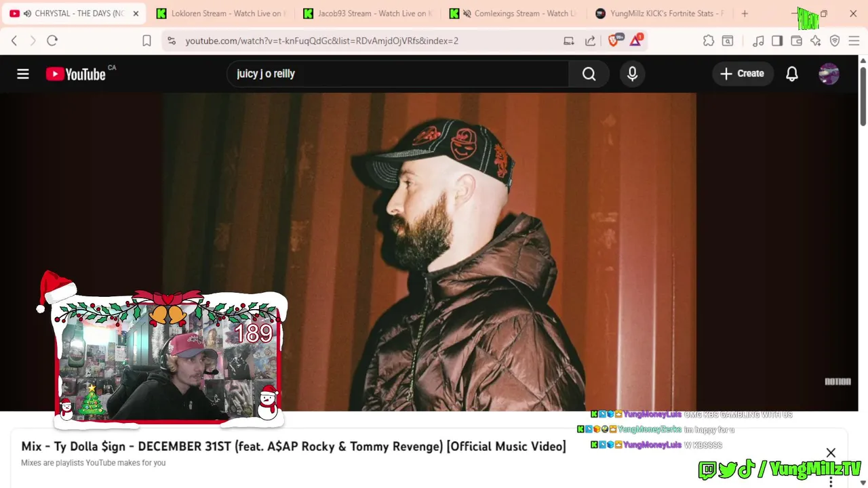Mute audio on the CHRYSTAL tab

tap(27, 14)
